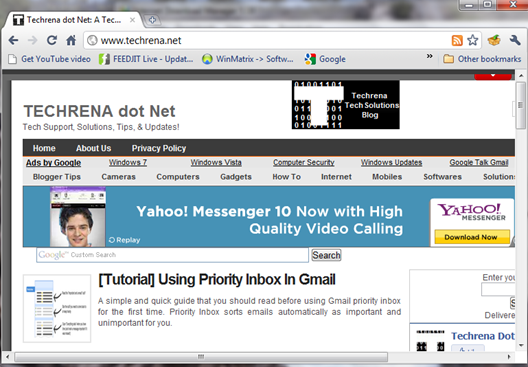Open the Home menu item
The height and width of the screenshot is (367, 528).
pyautogui.click(x=44, y=148)
